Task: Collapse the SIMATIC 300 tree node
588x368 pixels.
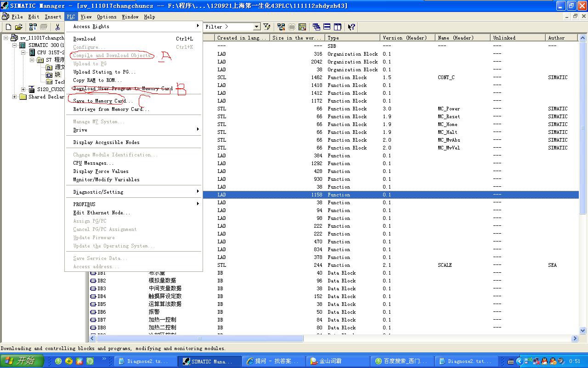Action: coord(14,46)
